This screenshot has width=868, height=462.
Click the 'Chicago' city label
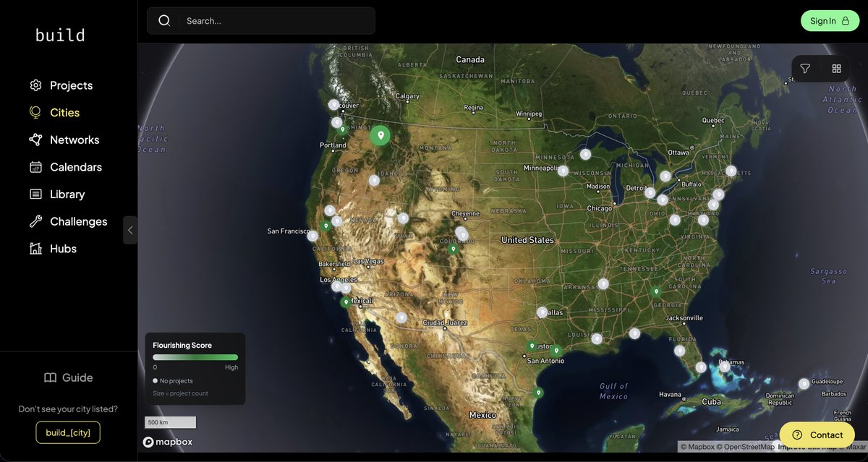(600, 208)
